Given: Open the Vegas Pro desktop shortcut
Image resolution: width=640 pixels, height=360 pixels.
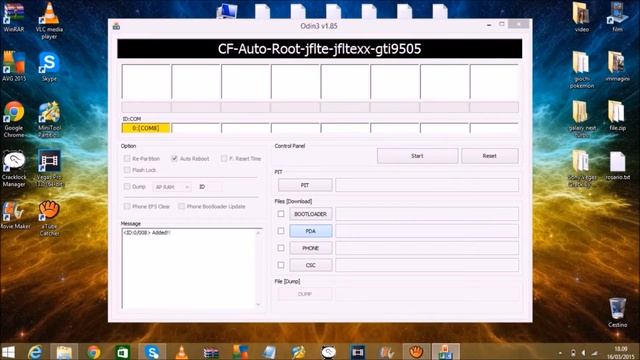Looking at the screenshot, I should 49,169.
